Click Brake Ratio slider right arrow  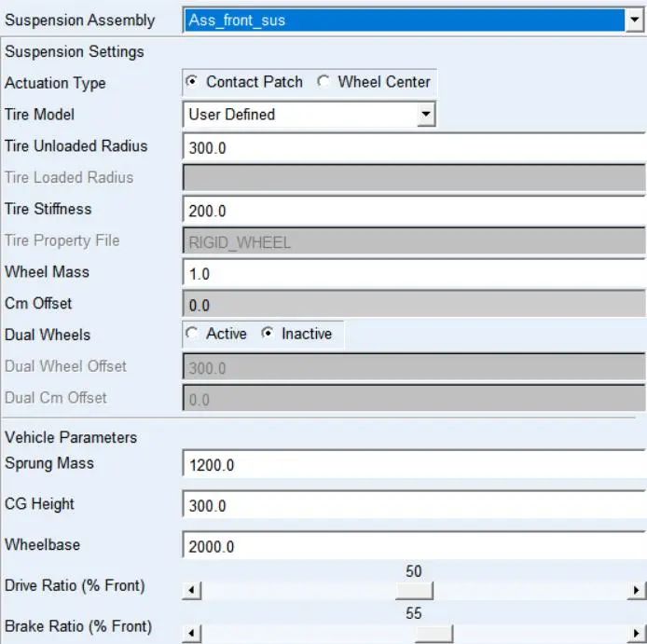click(636, 633)
